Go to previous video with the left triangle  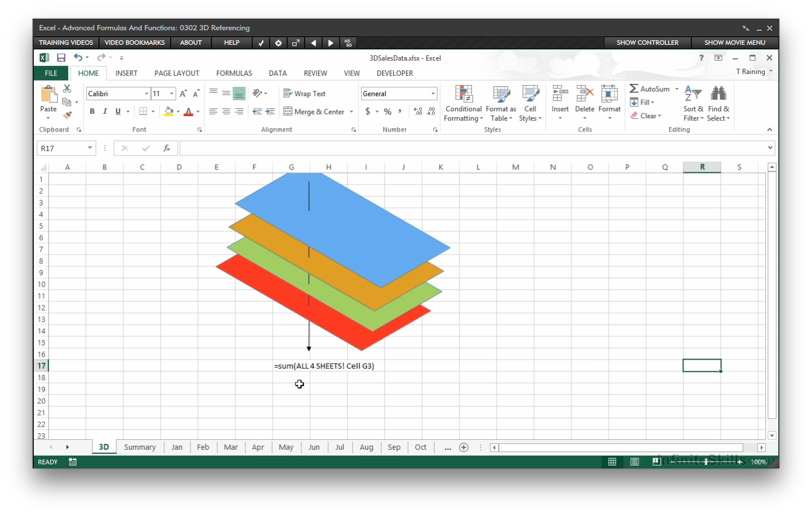coord(313,43)
